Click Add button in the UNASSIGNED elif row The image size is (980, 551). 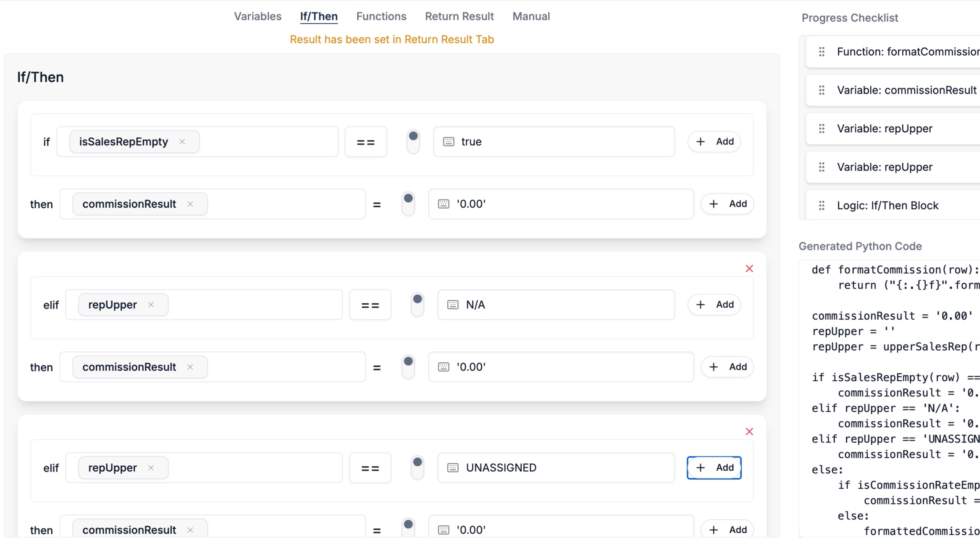[x=714, y=468]
